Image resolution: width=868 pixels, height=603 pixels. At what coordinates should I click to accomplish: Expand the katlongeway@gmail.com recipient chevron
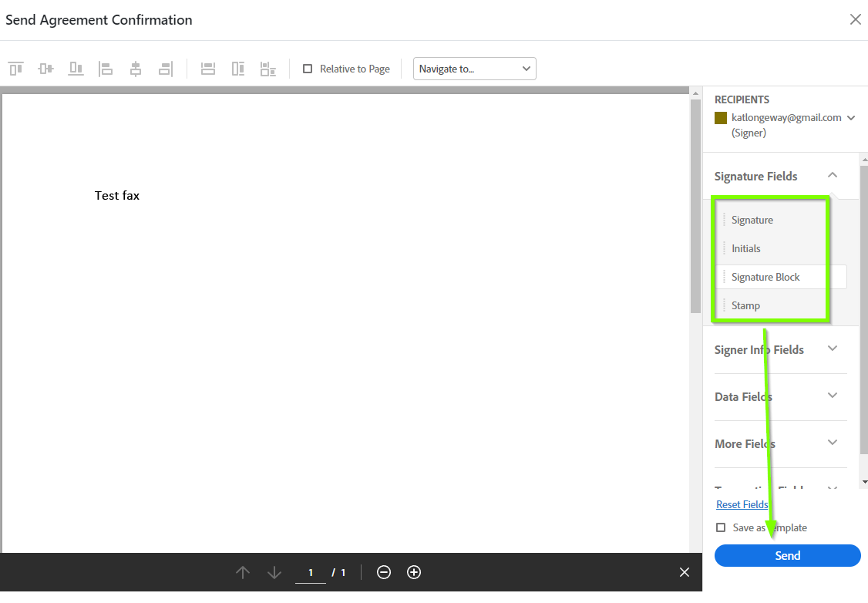[x=851, y=117]
